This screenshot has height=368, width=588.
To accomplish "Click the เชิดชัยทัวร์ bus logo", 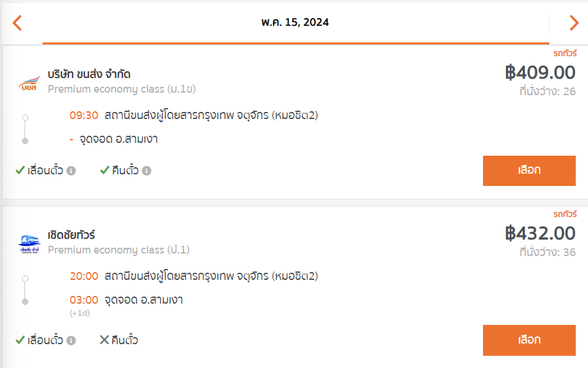I will point(29,244).
